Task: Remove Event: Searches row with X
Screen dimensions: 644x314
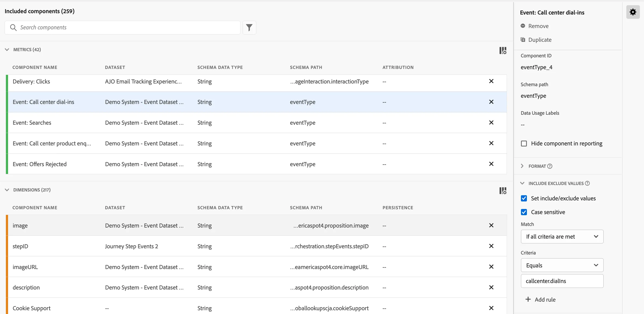Action: pos(491,123)
